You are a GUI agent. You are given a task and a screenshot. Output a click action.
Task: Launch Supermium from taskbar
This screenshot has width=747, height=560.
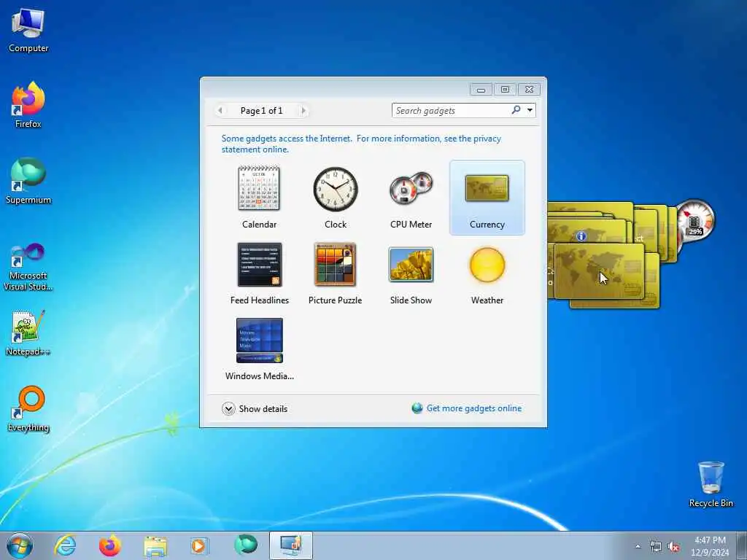[245, 545]
